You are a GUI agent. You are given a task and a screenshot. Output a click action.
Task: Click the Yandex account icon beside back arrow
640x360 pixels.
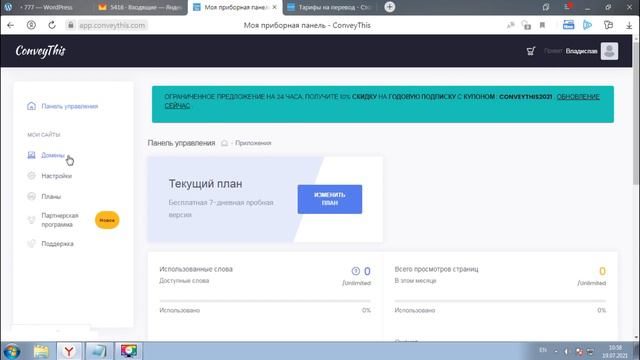[31, 25]
